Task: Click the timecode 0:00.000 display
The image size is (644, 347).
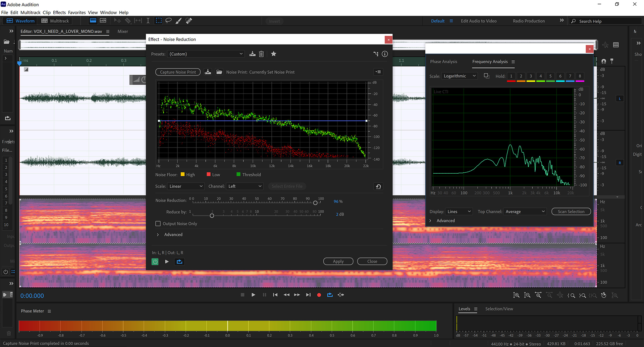Action: [x=32, y=296]
